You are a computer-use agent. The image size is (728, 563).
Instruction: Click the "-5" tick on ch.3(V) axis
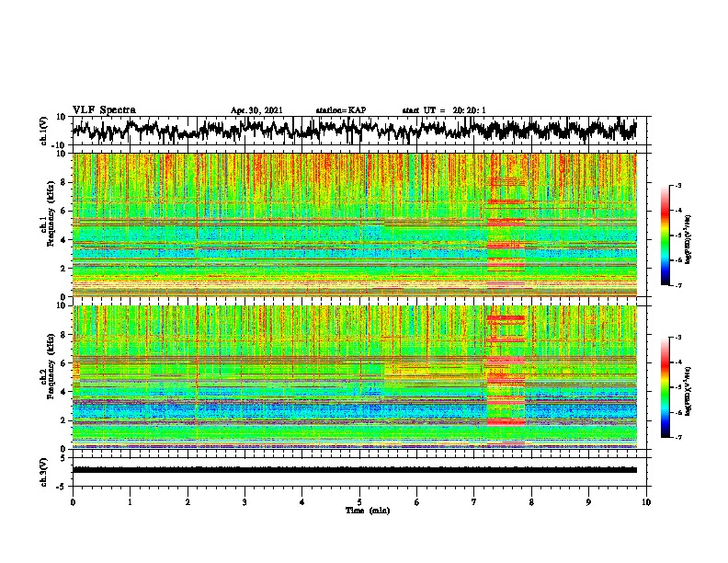[x=62, y=487]
